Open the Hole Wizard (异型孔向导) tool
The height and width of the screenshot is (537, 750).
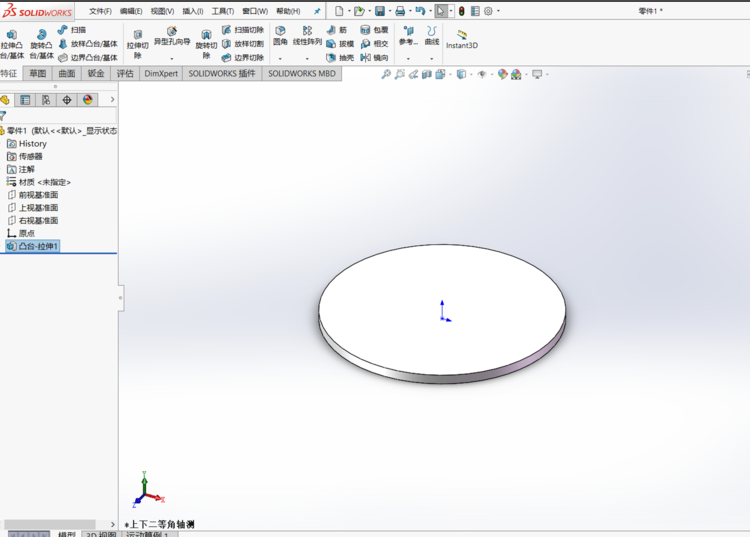(x=172, y=36)
